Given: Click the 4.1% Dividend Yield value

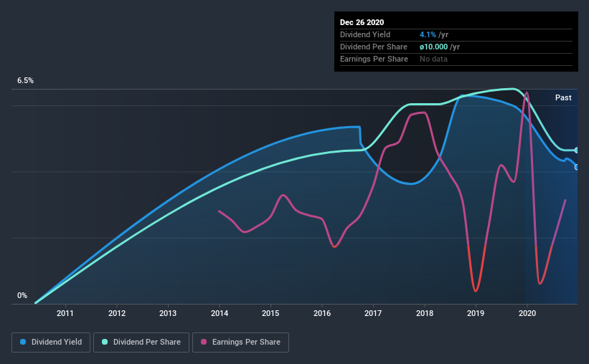Looking at the screenshot, I should click(428, 34).
